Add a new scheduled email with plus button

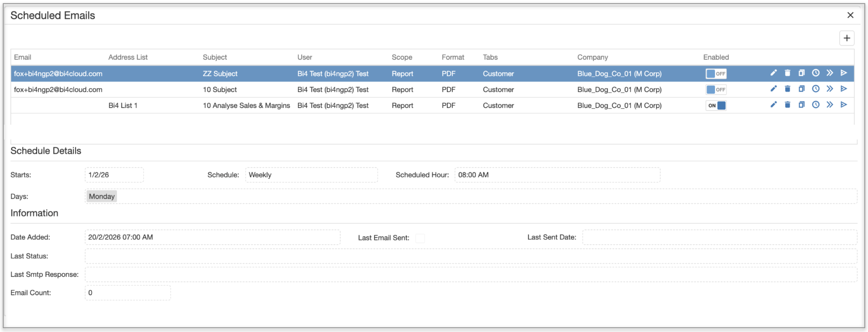click(x=847, y=38)
